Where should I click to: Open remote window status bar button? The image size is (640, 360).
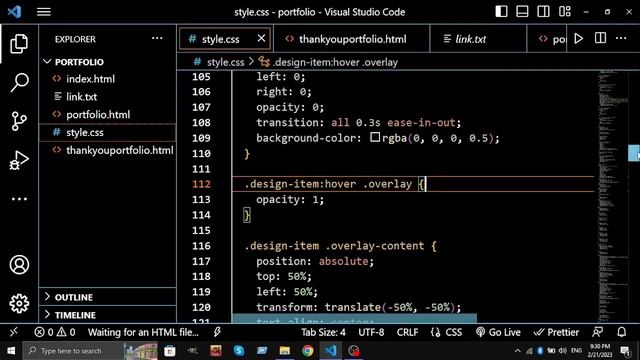(13, 332)
